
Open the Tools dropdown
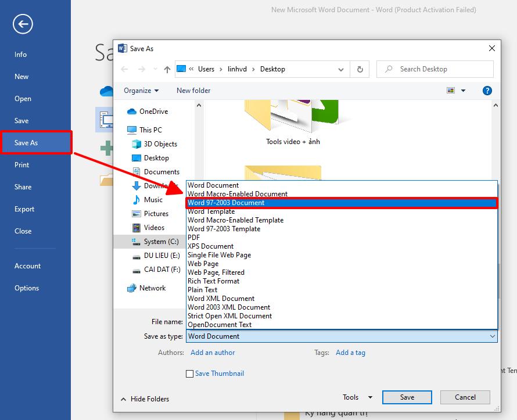point(357,397)
